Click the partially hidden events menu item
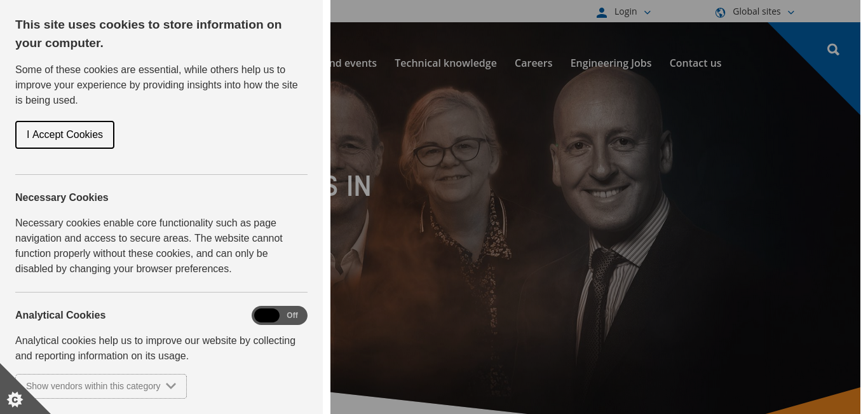This screenshot has height=414, width=868. click(x=353, y=63)
